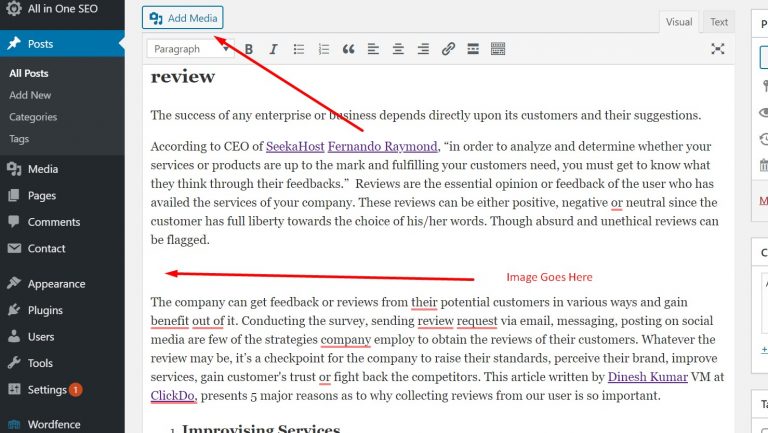Click the Users person icon
Image resolution: width=768 pixels, height=433 pixels.
click(14, 336)
